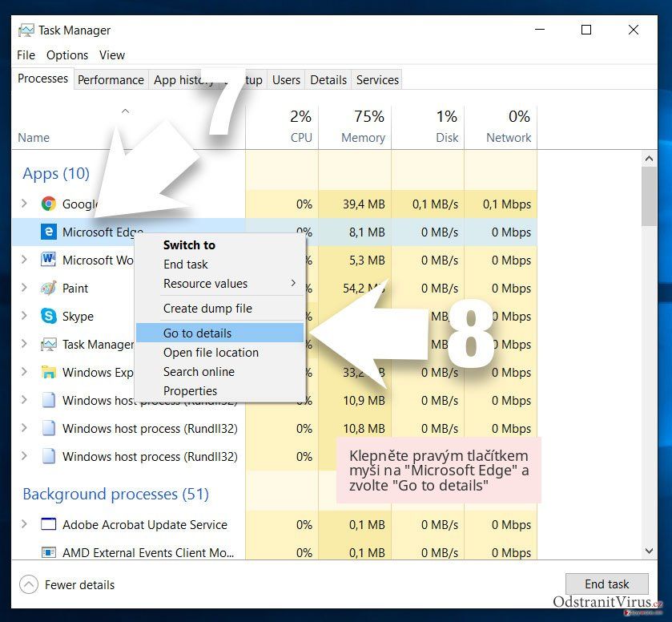Open the View menu

[112, 55]
